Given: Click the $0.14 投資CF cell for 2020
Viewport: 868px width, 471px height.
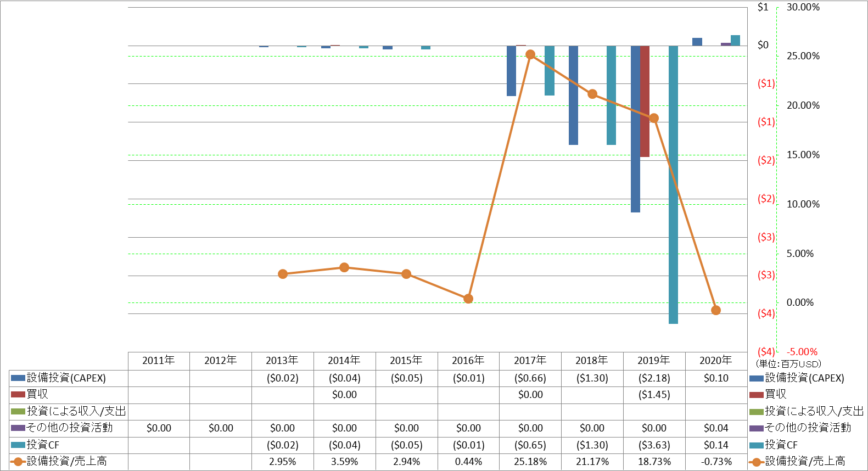Looking at the screenshot, I should (x=716, y=445).
